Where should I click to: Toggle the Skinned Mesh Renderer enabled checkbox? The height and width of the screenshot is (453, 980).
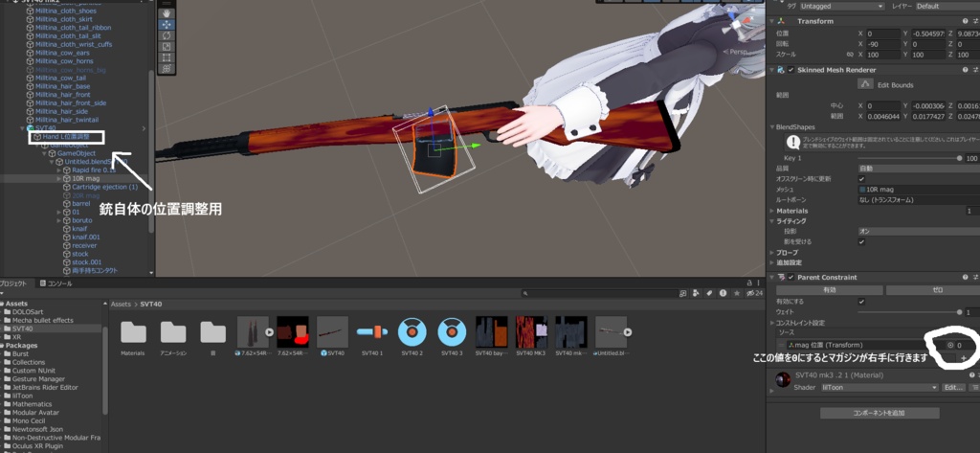coord(791,70)
